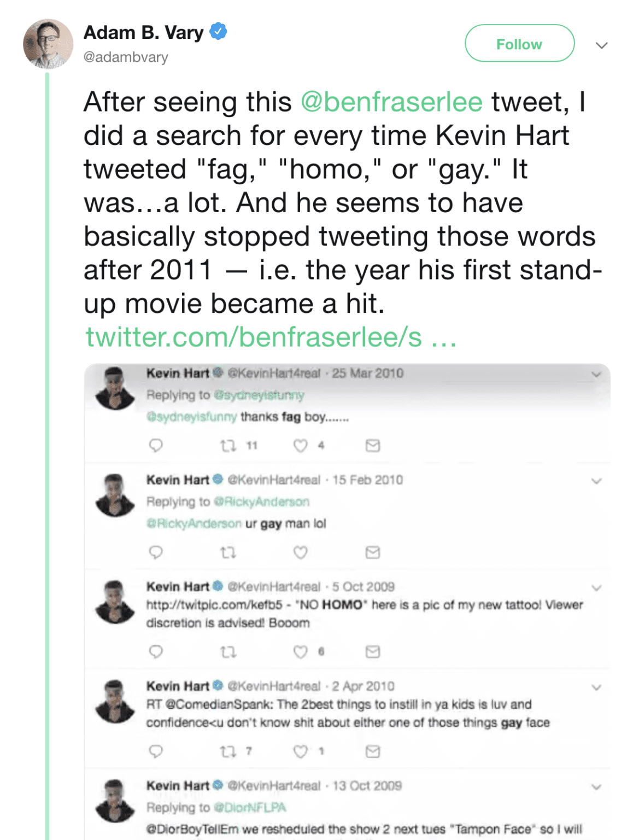
Task: Send the 25 Mar 2010 tweet by message
Action: click(x=373, y=446)
